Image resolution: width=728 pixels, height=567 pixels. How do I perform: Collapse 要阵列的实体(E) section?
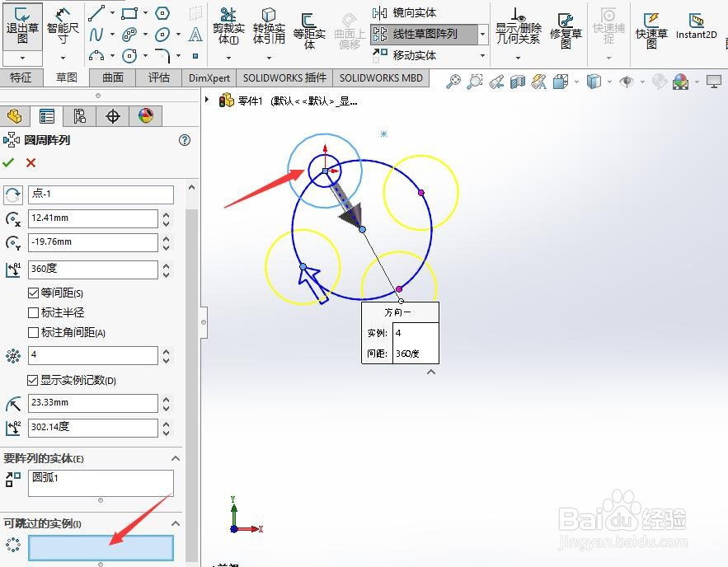tap(176, 458)
